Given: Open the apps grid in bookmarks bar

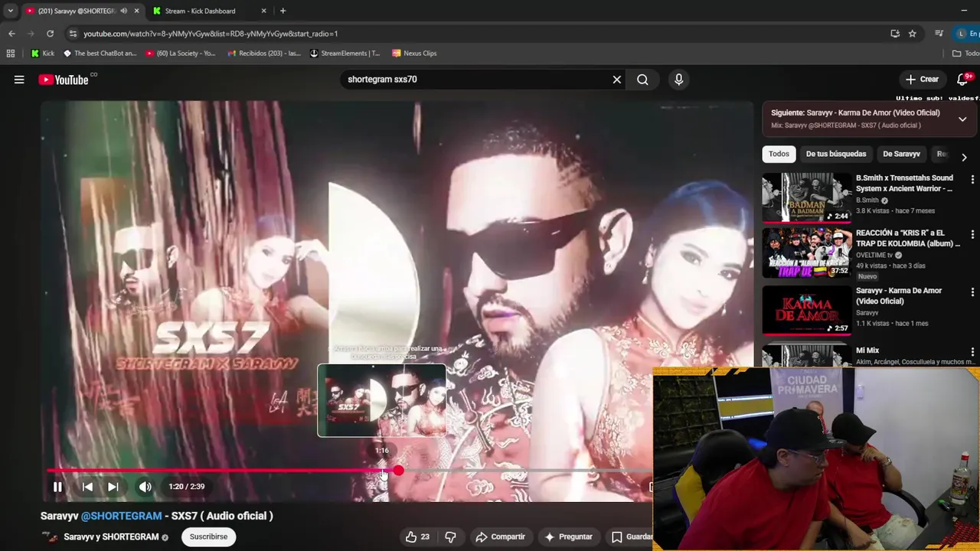Looking at the screenshot, I should pyautogui.click(x=10, y=54).
